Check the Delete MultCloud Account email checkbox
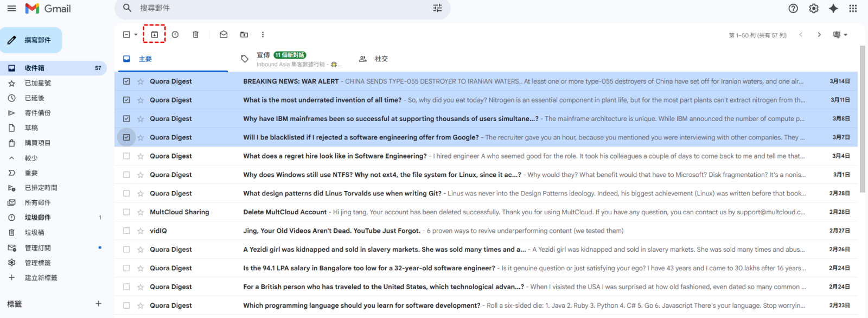 126,212
